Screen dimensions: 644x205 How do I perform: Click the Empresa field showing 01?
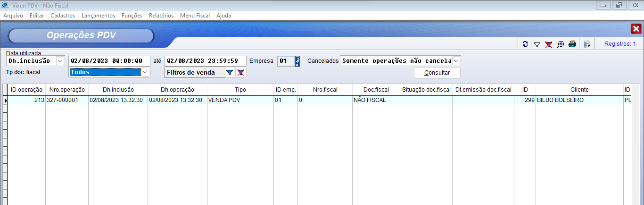point(286,61)
